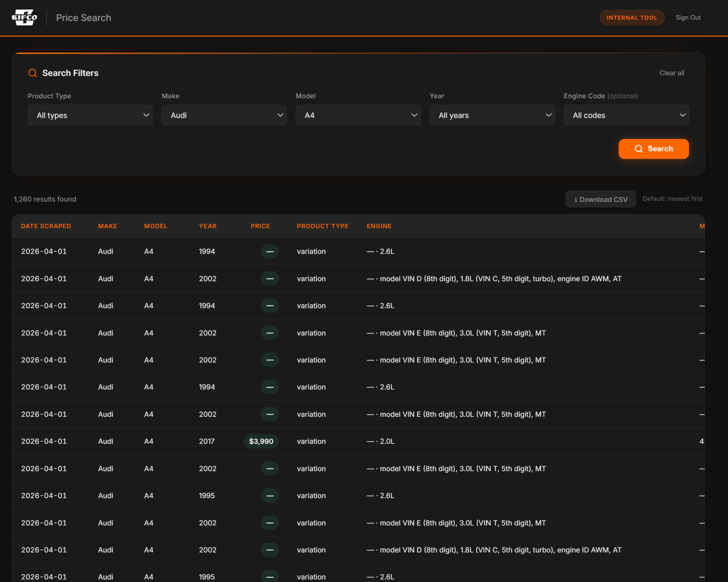Click the Price Search title
The image size is (728, 582).
click(x=83, y=17)
